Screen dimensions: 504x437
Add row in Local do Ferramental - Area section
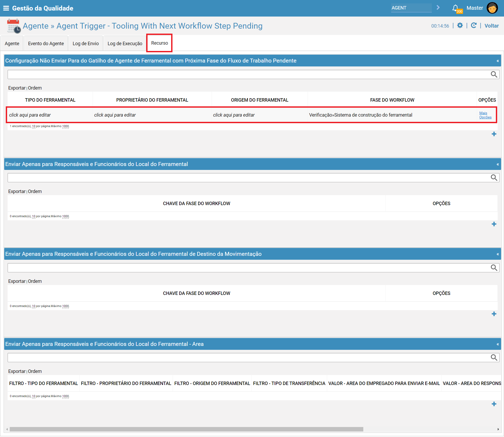click(494, 404)
